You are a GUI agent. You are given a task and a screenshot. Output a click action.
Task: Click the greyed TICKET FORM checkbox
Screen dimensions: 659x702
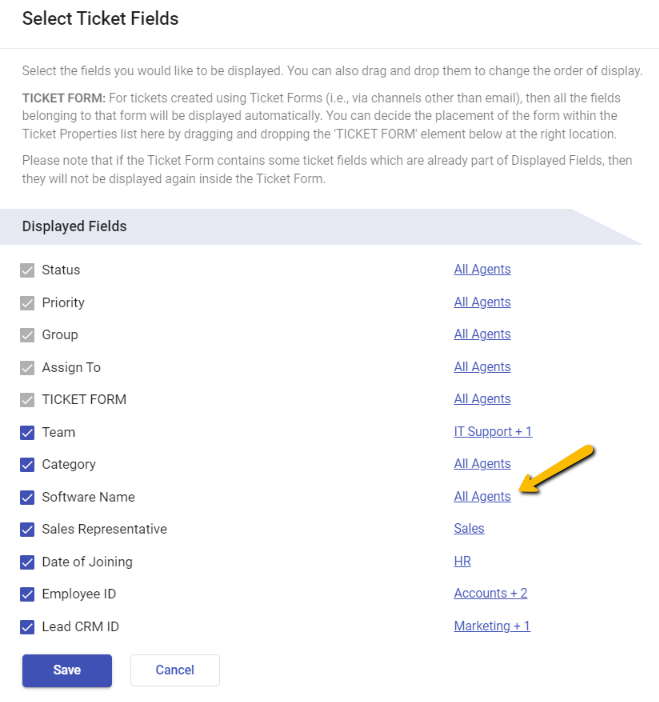tap(27, 400)
